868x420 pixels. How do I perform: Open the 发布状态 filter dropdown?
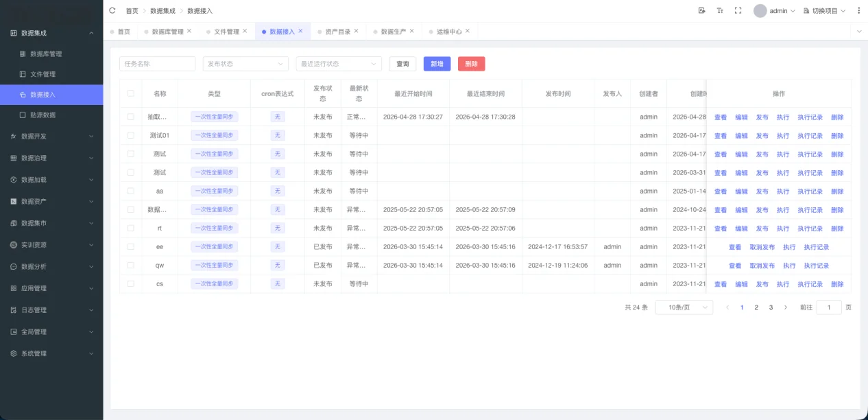coord(245,64)
